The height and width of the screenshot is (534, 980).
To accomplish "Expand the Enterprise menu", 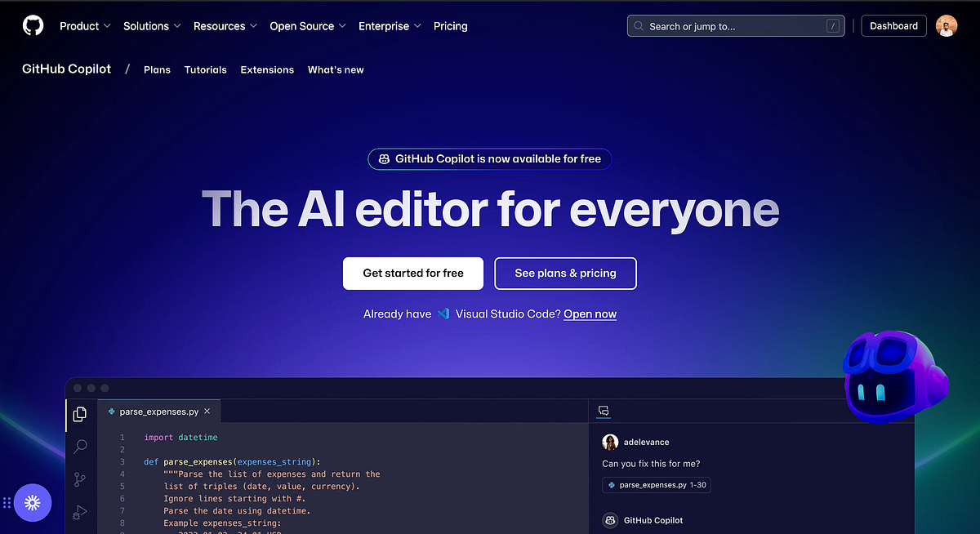I will tap(390, 26).
